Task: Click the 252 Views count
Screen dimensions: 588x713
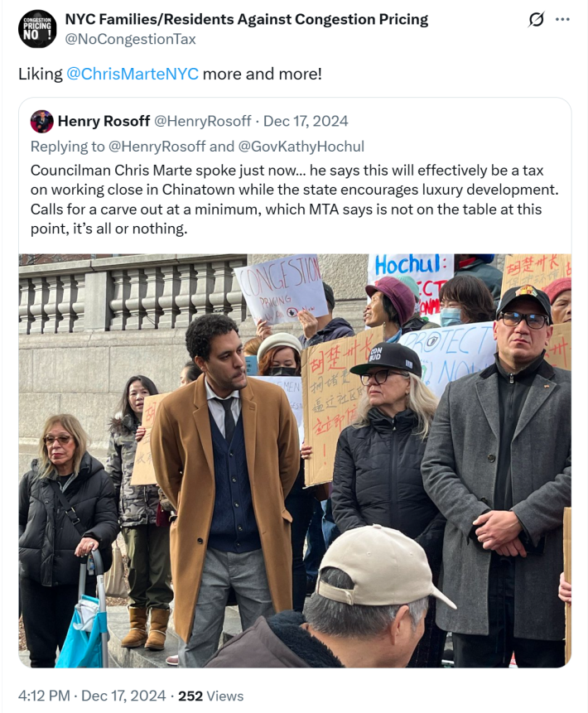Action: [210, 696]
